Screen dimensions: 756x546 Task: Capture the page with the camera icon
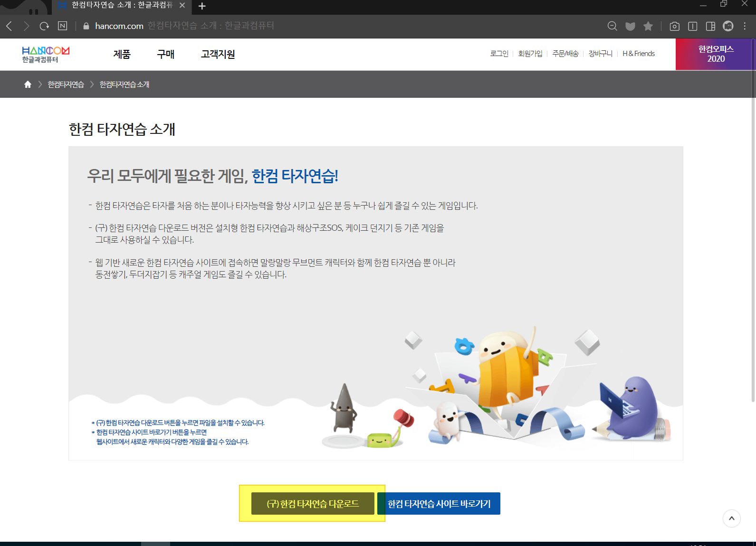pos(675,26)
